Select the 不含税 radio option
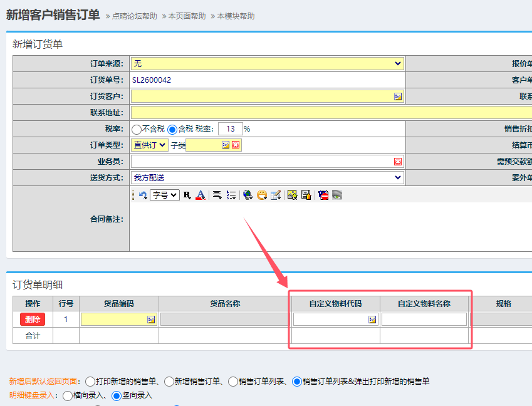This screenshot has width=532, height=406. pyautogui.click(x=137, y=129)
